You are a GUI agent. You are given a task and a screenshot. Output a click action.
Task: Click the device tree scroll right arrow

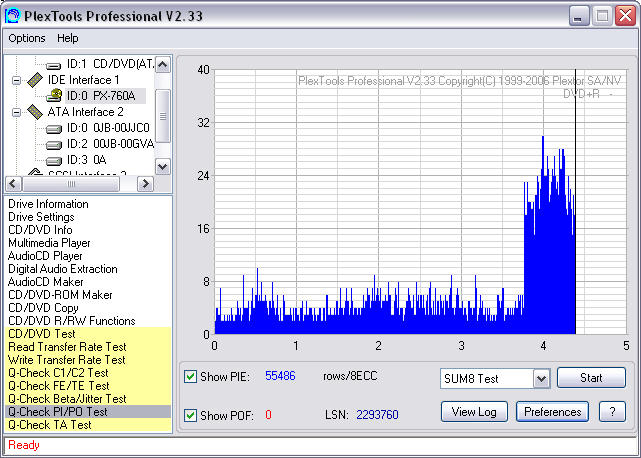pyautogui.click(x=145, y=184)
